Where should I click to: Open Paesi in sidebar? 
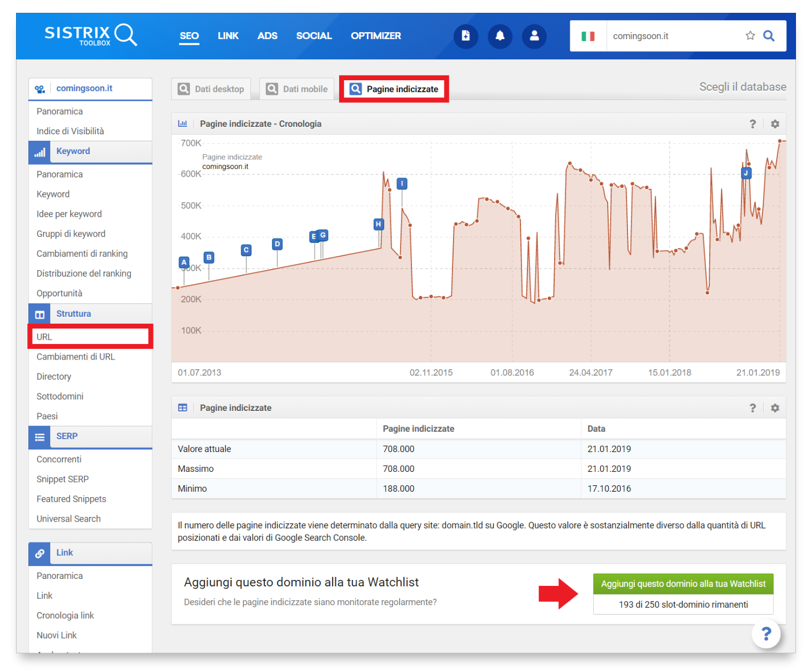coord(47,416)
